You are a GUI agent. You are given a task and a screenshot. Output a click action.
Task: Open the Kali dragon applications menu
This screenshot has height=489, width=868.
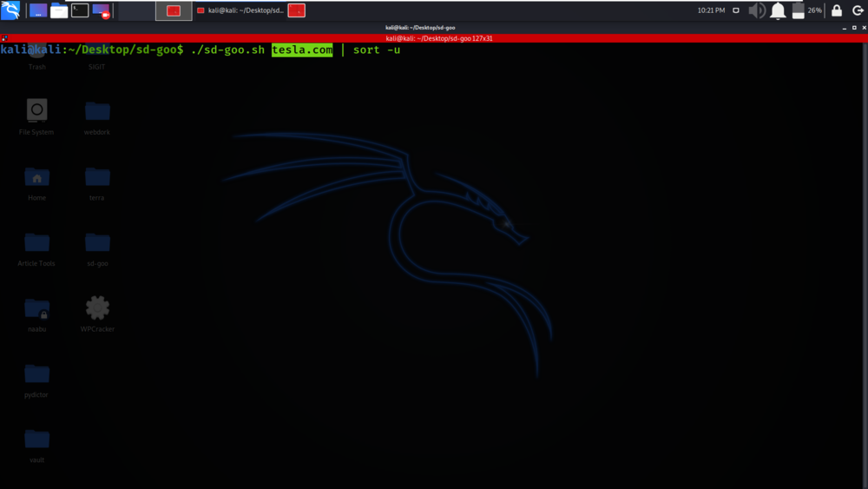point(10,10)
